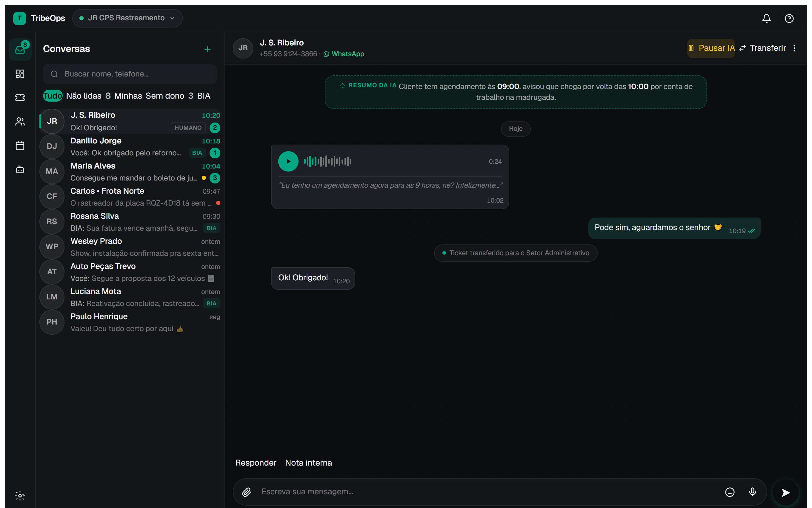Focus the Buscar nome, telefone search field
This screenshot has height=508, width=812.
[130, 74]
